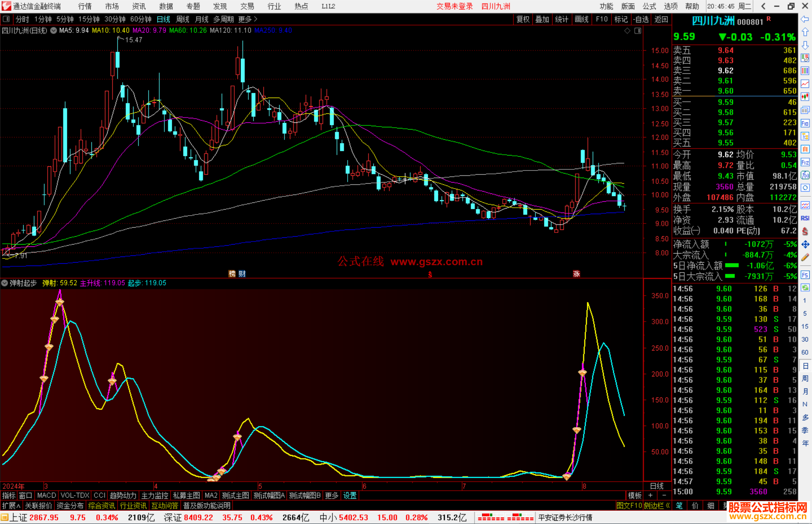Open the F12 sidebar icon
This screenshot has height=524, width=812.
(x=805, y=162)
